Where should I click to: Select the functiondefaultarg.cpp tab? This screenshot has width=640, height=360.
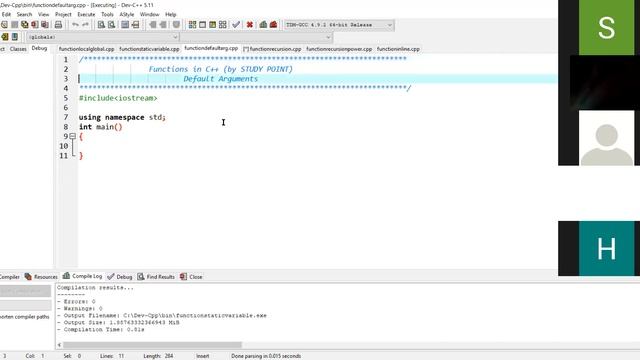tap(211, 48)
